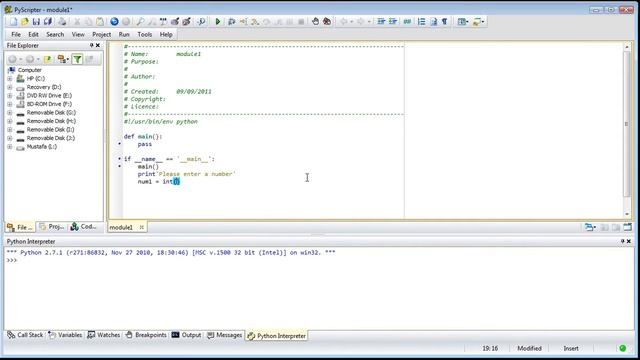Viewport: 640px width, 360px height.
Task: Switch to the Messages tab
Action: (x=224, y=335)
